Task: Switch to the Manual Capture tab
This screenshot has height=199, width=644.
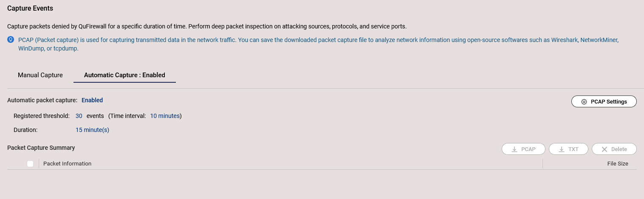Action: coord(40,75)
